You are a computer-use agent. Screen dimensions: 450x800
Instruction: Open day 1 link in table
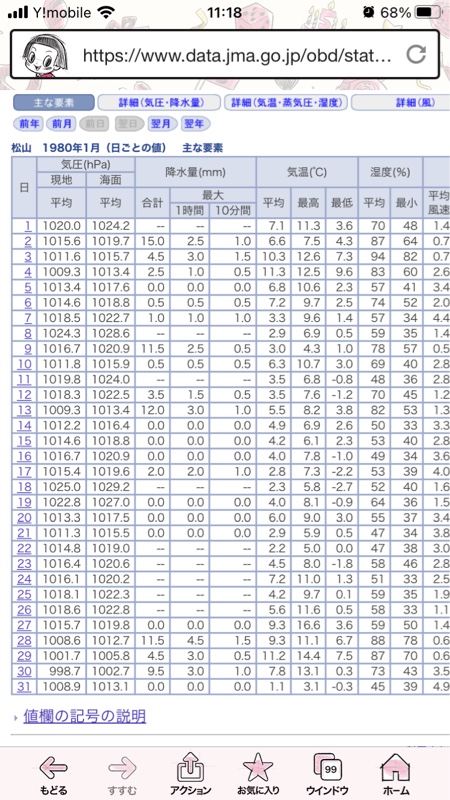click(27, 226)
